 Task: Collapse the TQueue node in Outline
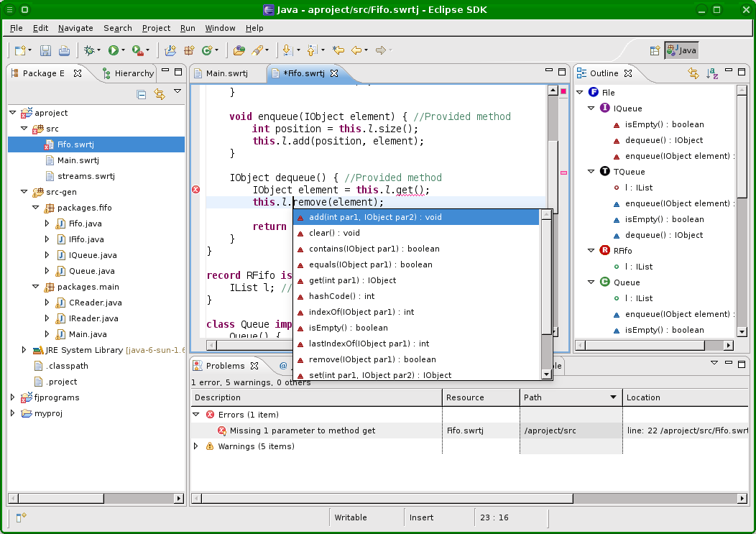[x=592, y=172]
